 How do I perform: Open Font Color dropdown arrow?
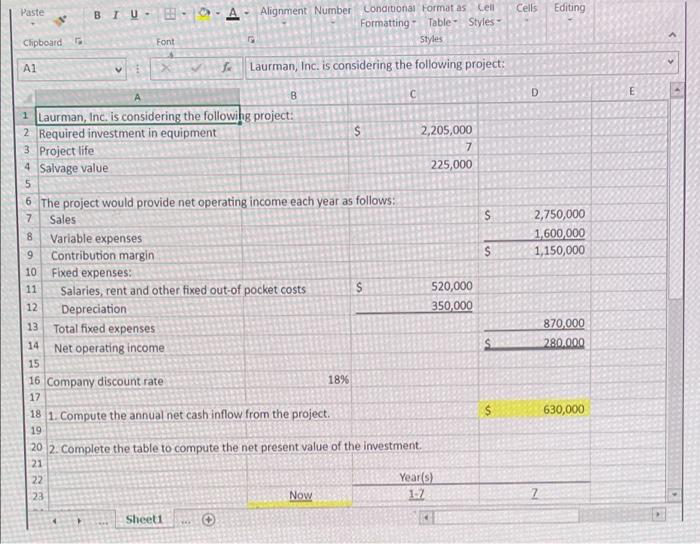tap(246, 14)
